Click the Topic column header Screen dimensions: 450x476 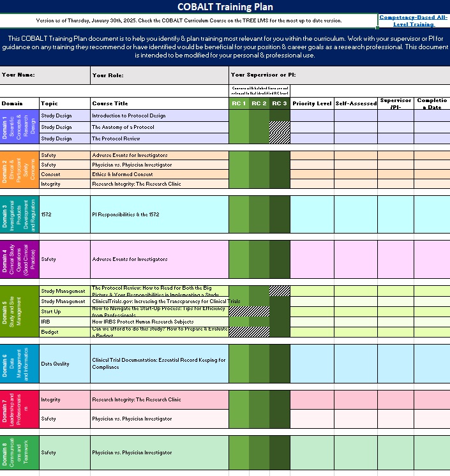click(x=64, y=103)
